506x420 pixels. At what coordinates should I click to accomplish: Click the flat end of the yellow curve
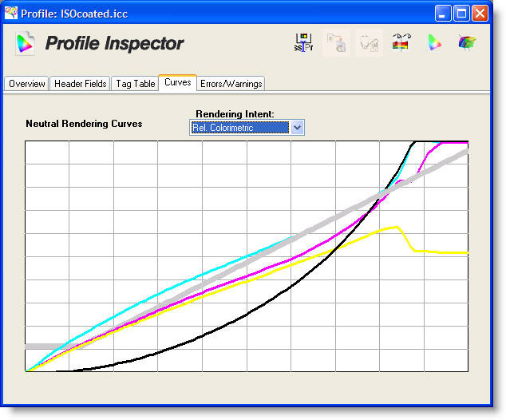[x=447, y=252]
